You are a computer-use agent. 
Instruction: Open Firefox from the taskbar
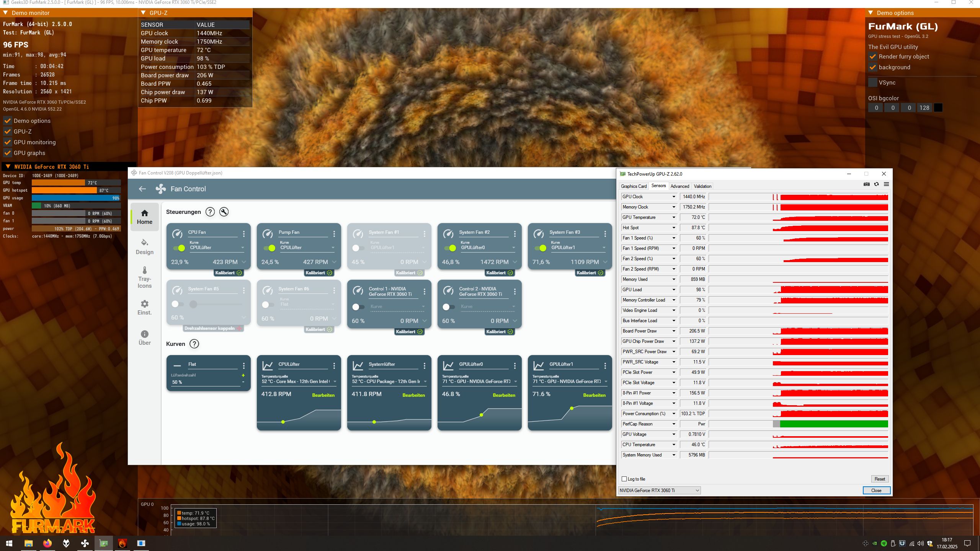47,543
